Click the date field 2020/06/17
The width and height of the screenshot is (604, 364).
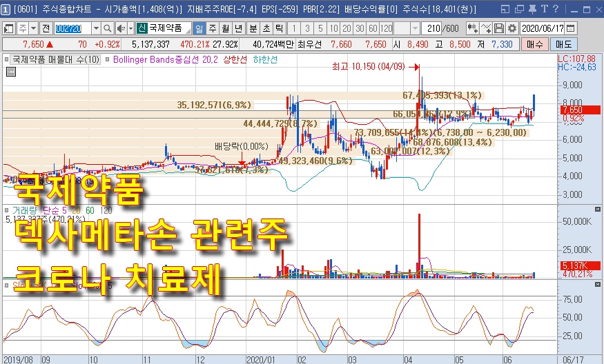coord(543,28)
